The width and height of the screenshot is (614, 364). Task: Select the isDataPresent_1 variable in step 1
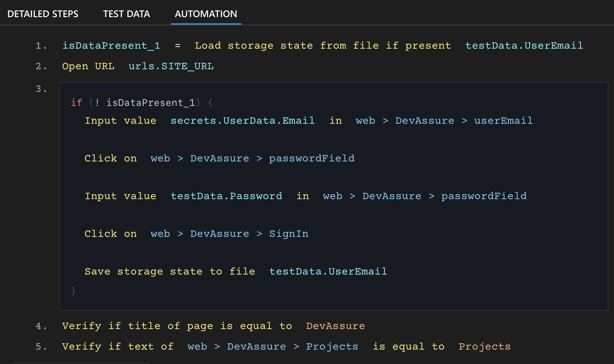point(111,45)
